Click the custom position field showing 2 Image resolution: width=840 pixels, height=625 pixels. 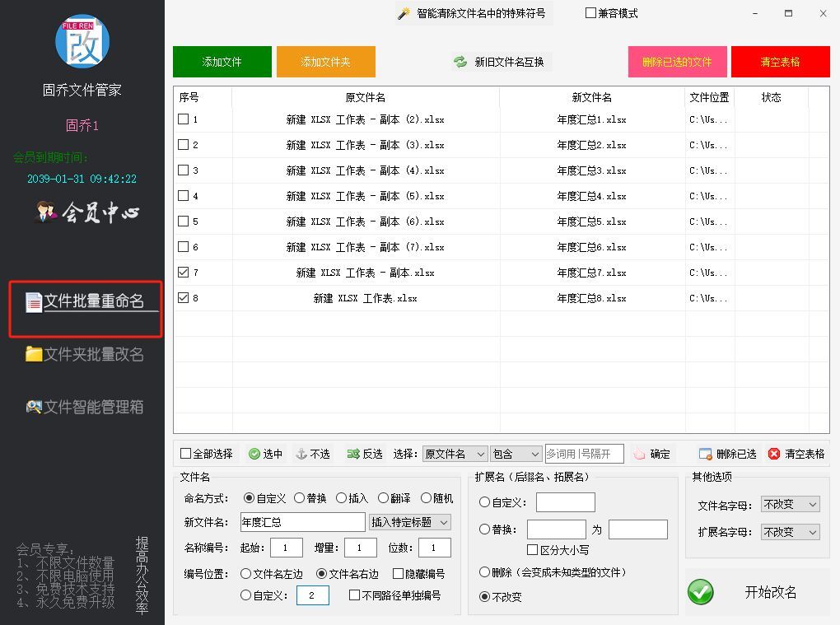tap(313, 595)
